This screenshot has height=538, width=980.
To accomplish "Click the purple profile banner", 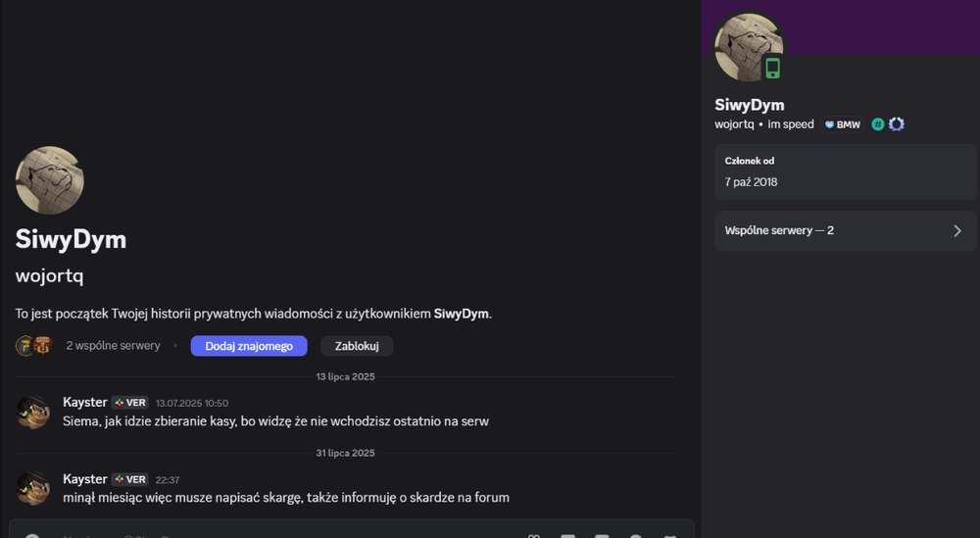I will point(875,26).
